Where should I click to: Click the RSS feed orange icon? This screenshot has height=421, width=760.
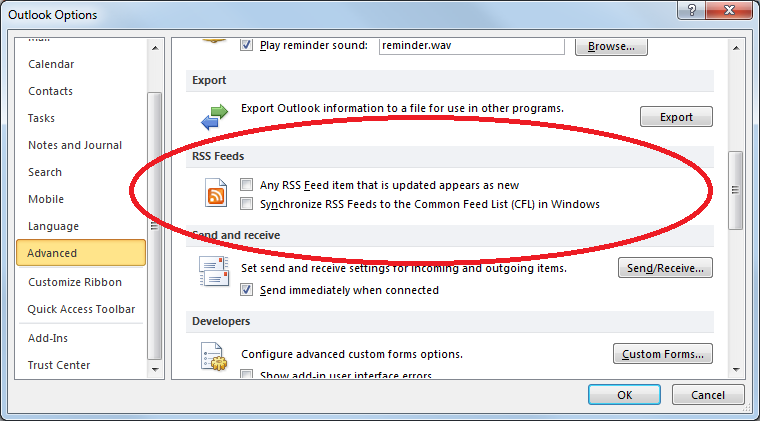pos(216,192)
